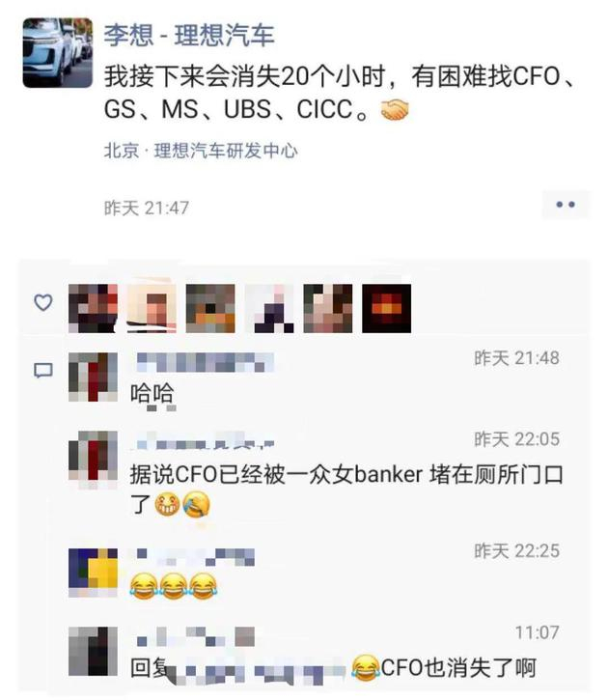The image size is (608, 700).
Task: Tap fourth liker's avatar in likes row
Action: click(x=269, y=308)
